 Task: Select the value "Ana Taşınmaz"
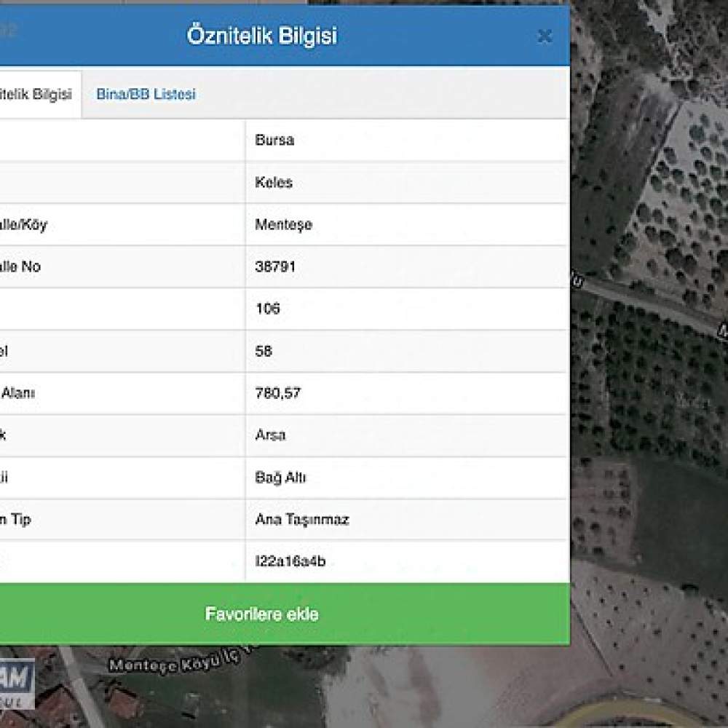point(302,519)
